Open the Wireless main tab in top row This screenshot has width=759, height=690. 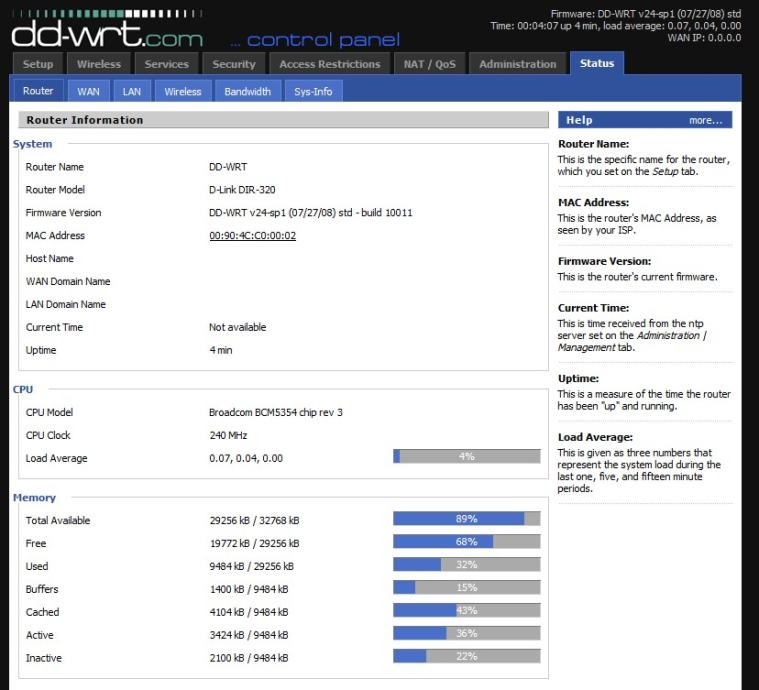click(99, 64)
